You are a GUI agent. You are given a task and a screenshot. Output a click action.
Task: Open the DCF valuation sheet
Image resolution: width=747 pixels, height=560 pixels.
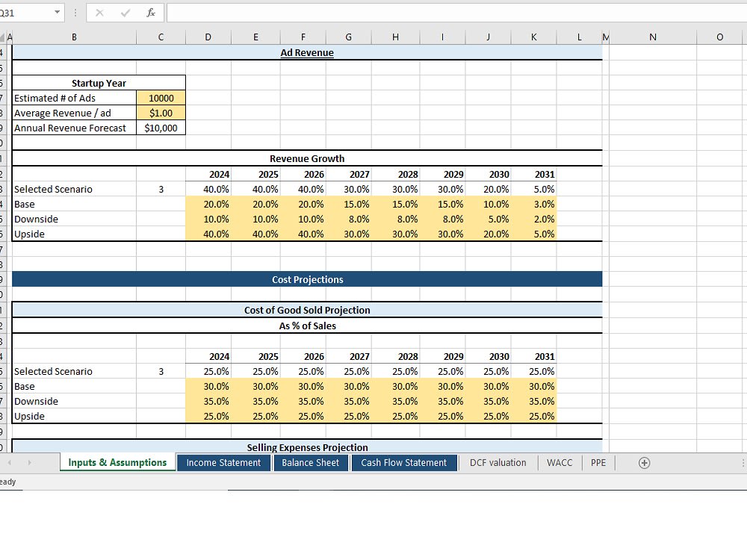click(x=498, y=463)
